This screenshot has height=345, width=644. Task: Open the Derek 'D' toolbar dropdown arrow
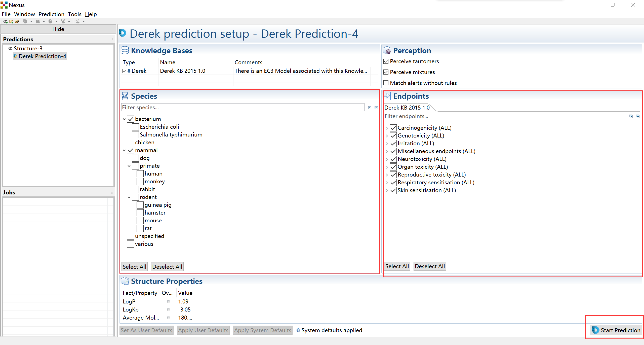click(x=31, y=21)
